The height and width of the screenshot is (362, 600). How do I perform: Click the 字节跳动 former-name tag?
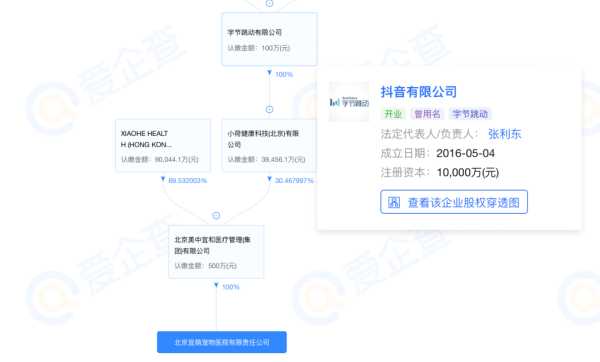click(x=470, y=114)
